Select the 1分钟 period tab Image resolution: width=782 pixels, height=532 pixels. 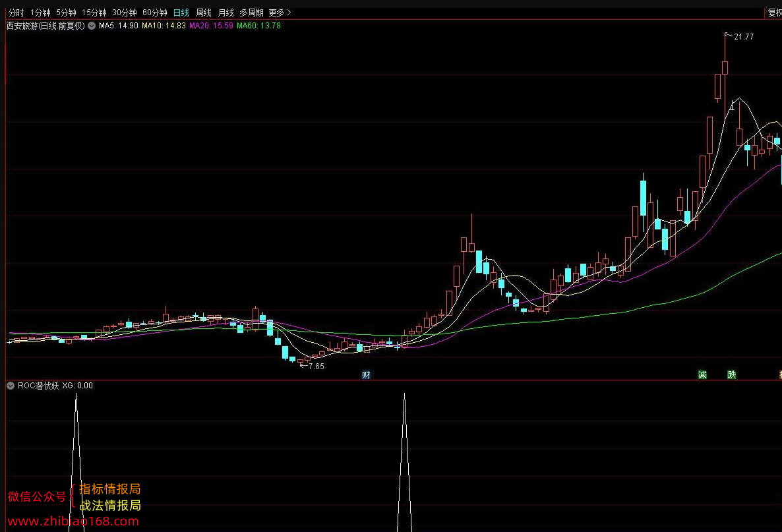click(40, 13)
